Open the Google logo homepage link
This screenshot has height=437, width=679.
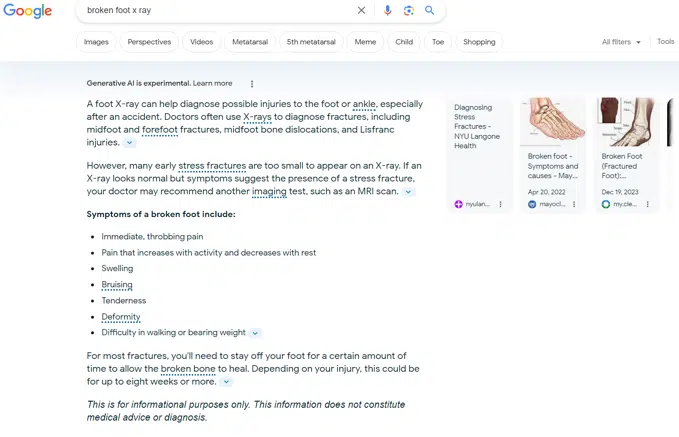click(x=27, y=10)
